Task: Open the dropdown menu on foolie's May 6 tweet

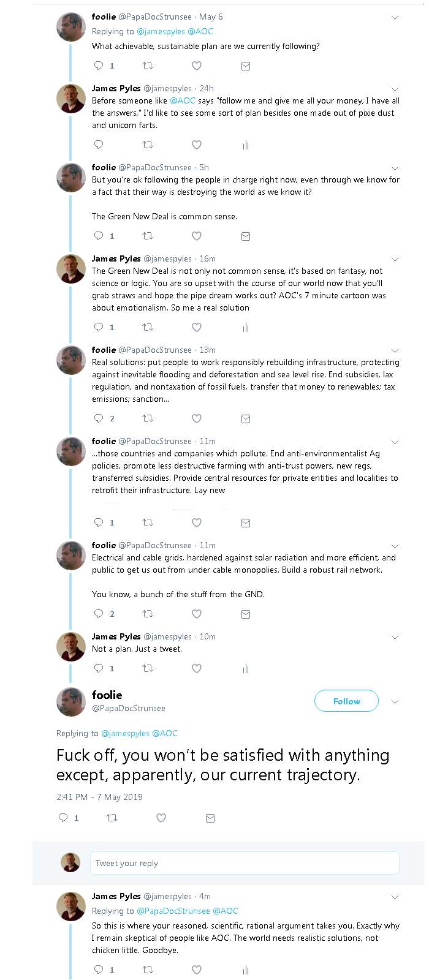Action: click(x=395, y=18)
